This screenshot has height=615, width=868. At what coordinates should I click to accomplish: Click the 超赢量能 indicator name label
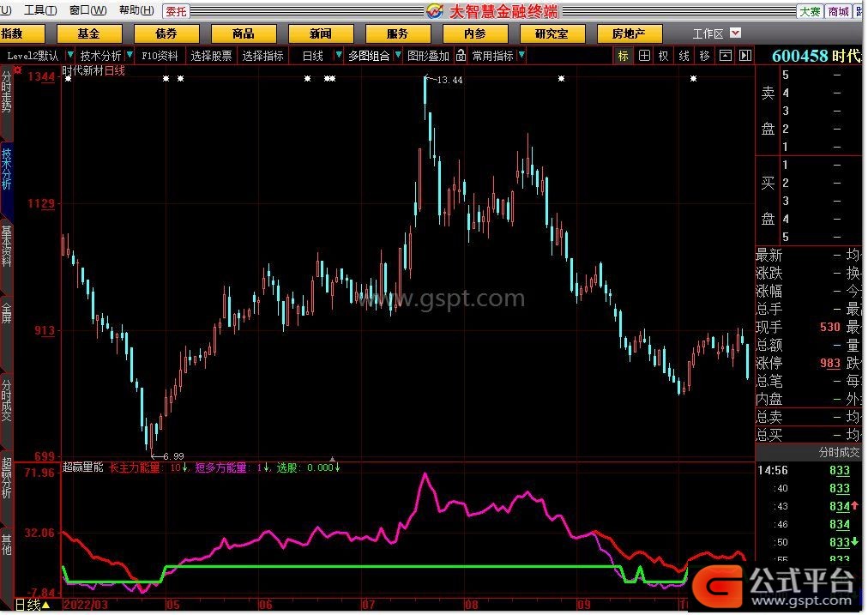[82, 467]
